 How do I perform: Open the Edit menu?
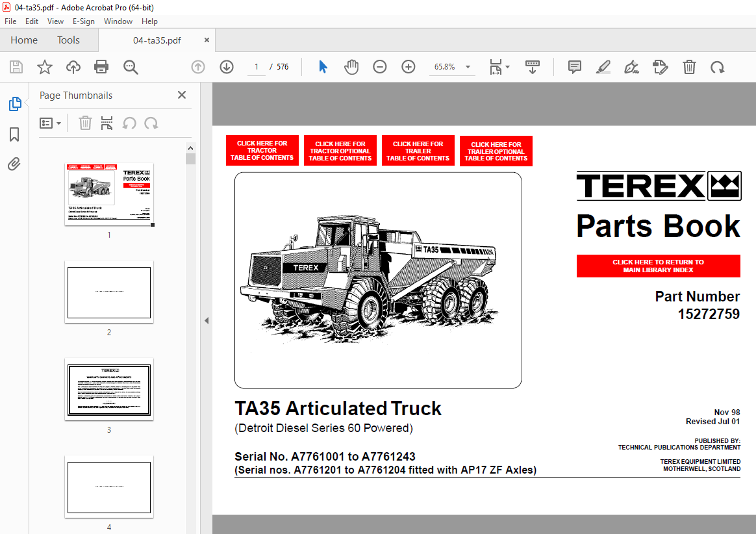point(32,21)
